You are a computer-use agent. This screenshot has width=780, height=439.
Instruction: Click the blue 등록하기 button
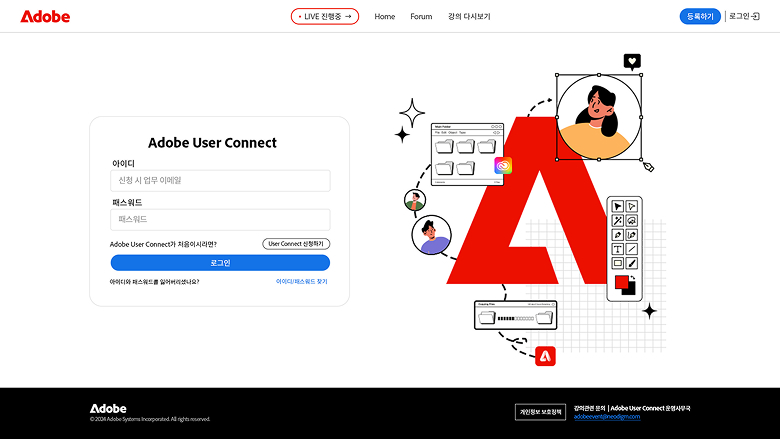[700, 16]
